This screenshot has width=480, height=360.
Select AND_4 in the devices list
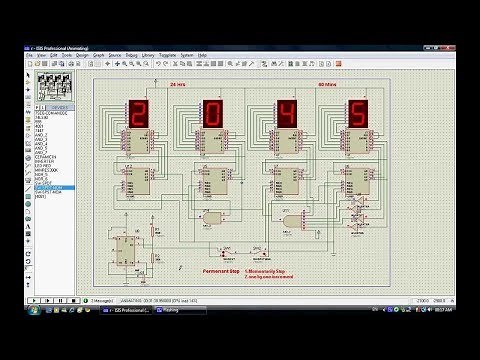(x=41, y=144)
